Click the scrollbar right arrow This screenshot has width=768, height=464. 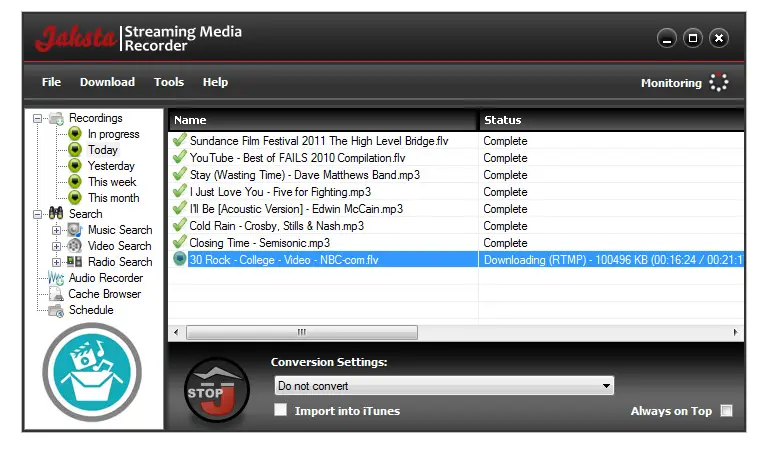(735, 332)
